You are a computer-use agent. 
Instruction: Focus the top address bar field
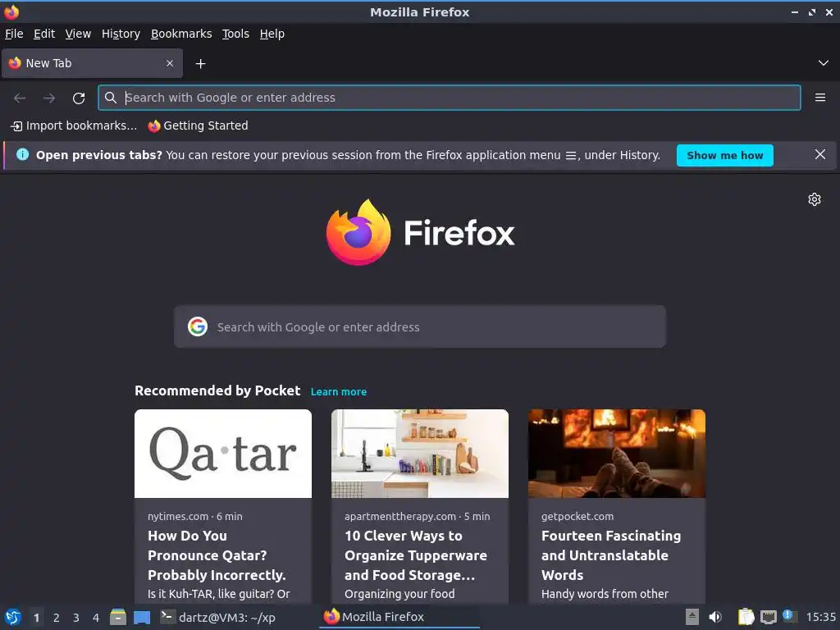(450, 98)
